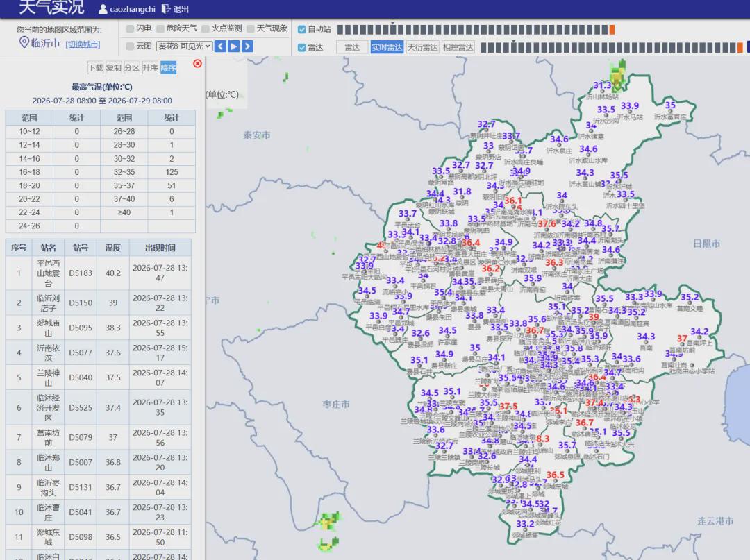750x560 pixels.
Task: Click the 枣庄市 label on the map
Action: pos(336,405)
